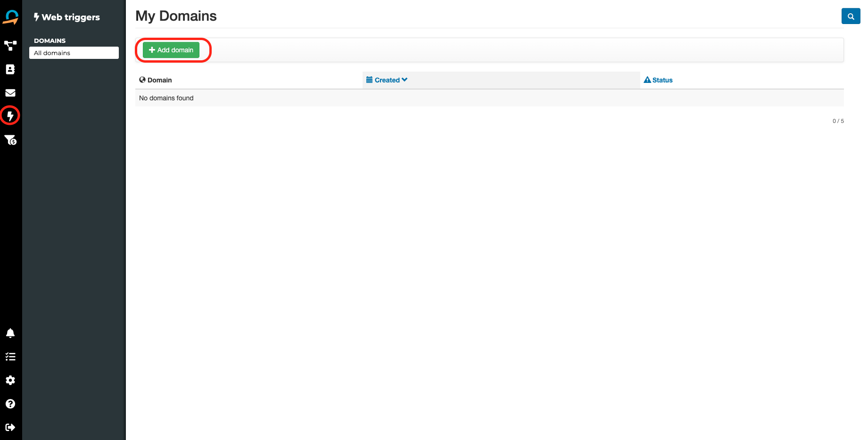Click the Add domain button
This screenshot has width=868, height=440.
171,50
